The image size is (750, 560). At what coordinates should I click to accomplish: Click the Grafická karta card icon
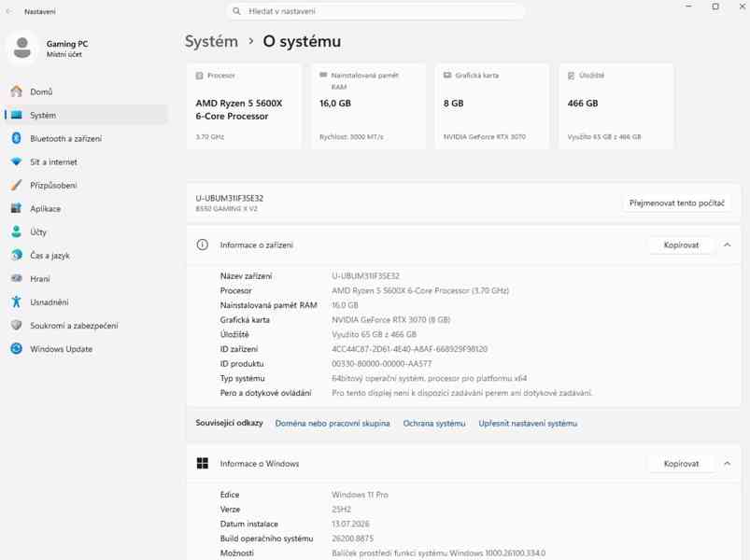pyautogui.click(x=447, y=75)
